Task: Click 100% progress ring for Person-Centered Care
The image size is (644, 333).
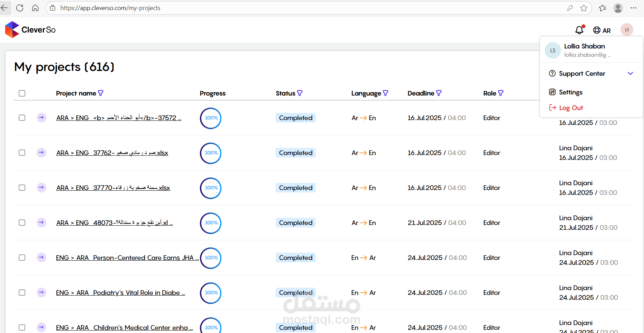Action: (211, 258)
